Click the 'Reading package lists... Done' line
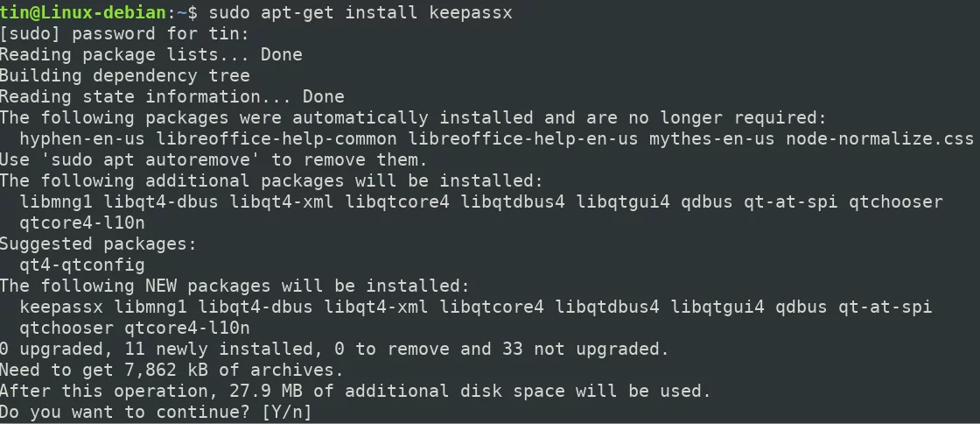This screenshot has height=424, width=980. pyautogui.click(x=151, y=55)
